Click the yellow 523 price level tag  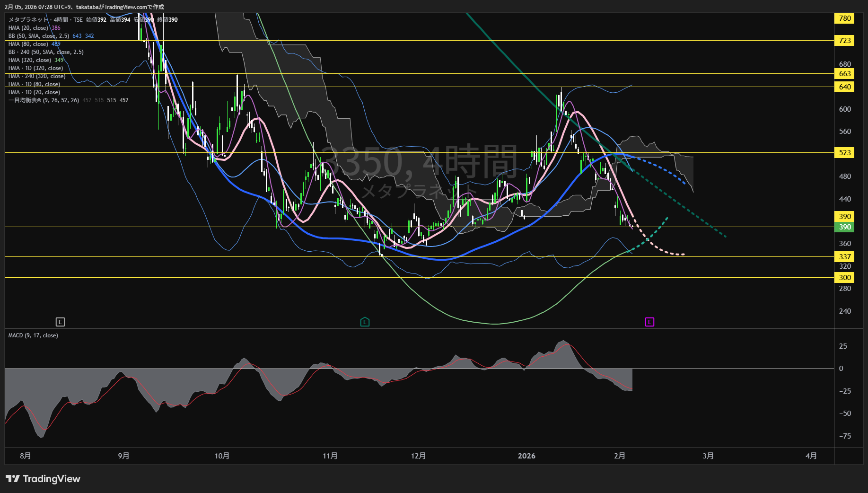[844, 153]
